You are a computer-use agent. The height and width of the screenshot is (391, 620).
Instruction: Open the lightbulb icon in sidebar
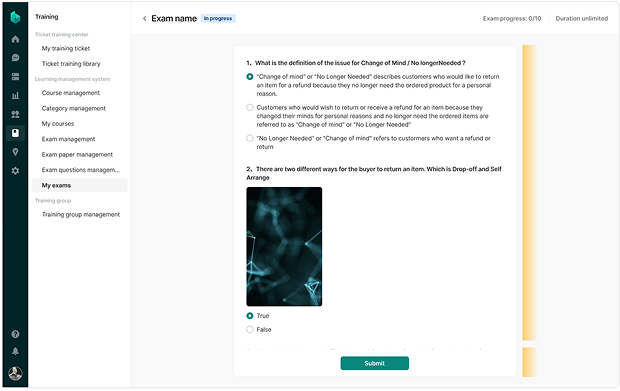point(15,152)
